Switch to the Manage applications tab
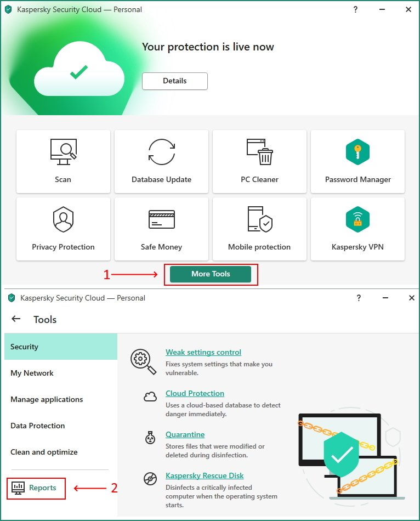 61,399
